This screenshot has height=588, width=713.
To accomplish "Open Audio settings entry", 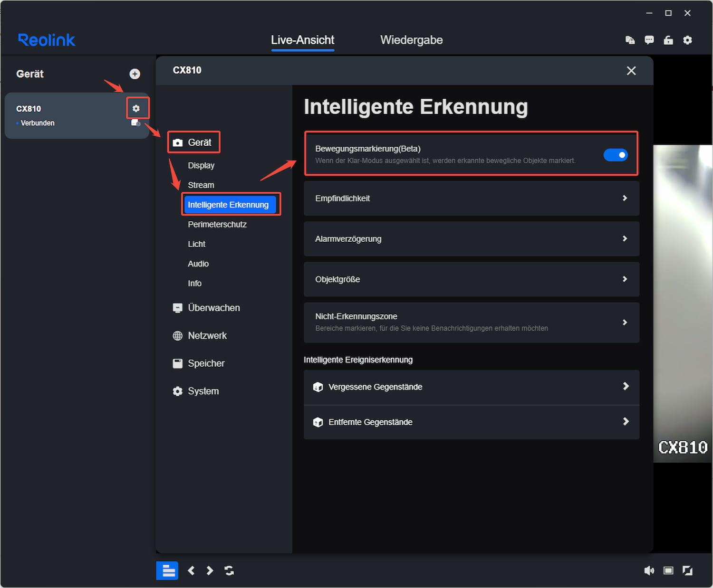I will click(x=198, y=264).
